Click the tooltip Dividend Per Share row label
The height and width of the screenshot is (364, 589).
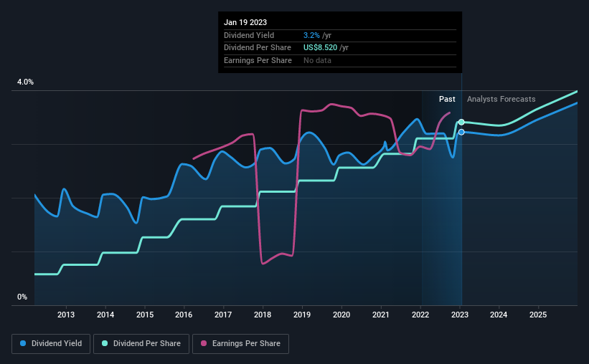[x=258, y=48]
